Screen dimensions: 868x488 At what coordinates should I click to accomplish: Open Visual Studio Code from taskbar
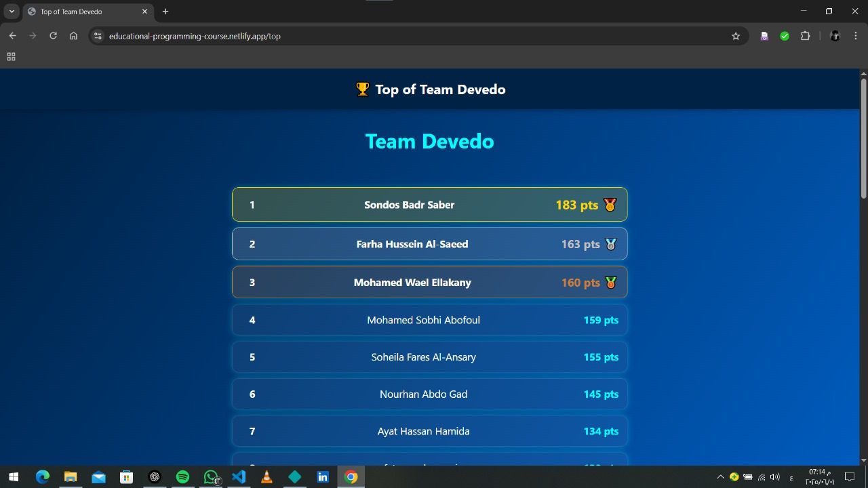[239, 477]
